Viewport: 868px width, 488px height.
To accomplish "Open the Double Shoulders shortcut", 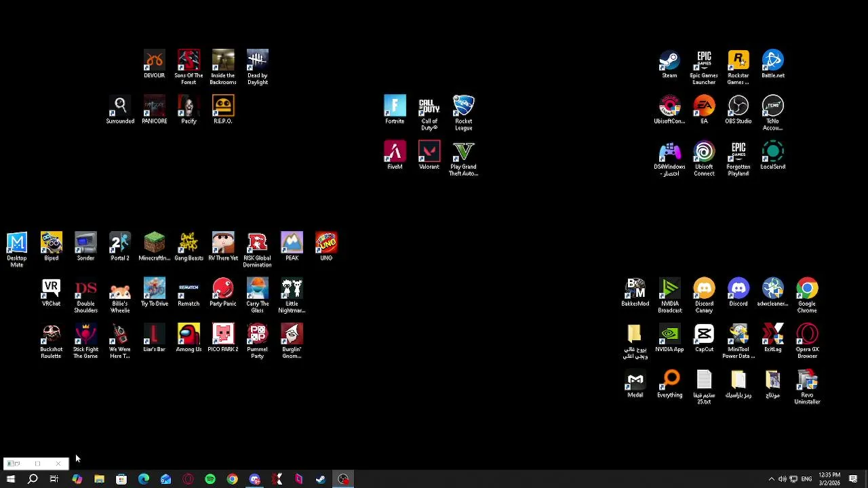I will pyautogui.click(x=85, y=296).
